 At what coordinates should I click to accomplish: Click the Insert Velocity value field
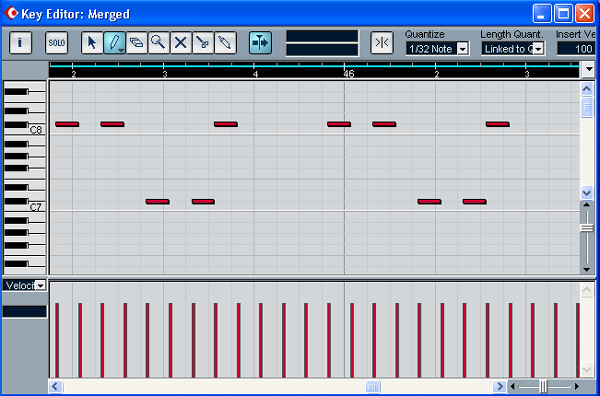click(576, 49)
